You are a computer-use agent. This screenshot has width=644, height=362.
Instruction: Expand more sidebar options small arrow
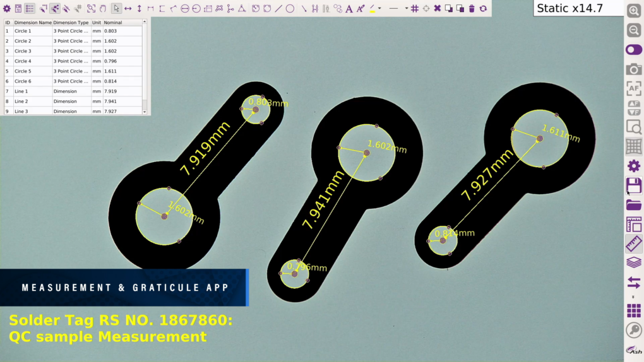[x=633, y=296]
